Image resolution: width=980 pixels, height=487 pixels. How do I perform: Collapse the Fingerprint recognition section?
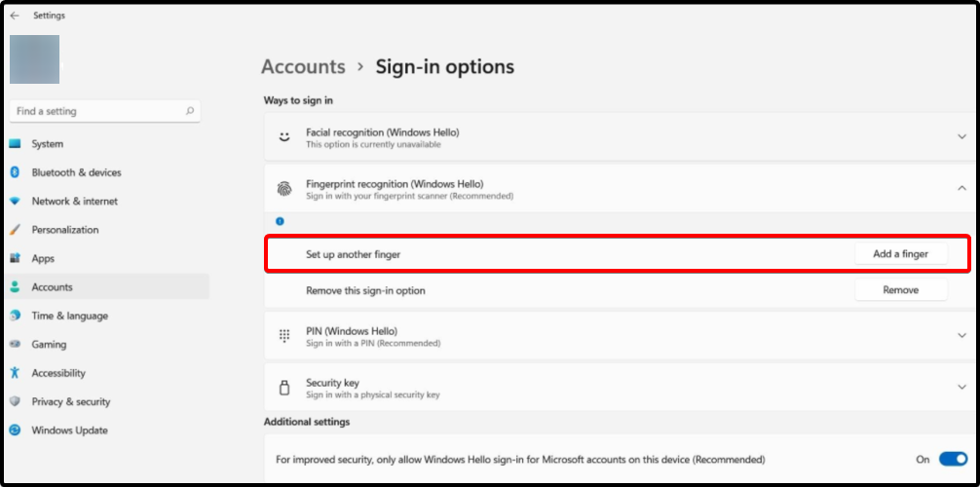coord(961,189)
